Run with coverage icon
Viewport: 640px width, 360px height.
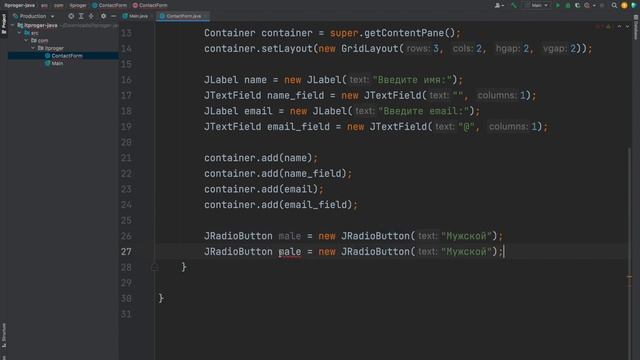click(x=577, y=5)
